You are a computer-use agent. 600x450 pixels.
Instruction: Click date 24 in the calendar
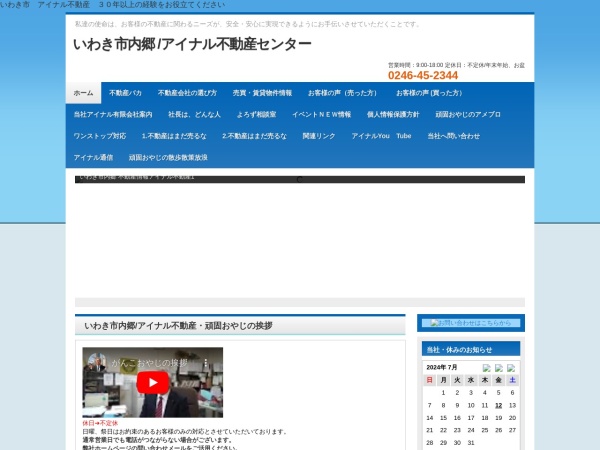pyautogui.click(x=471, y=430)
